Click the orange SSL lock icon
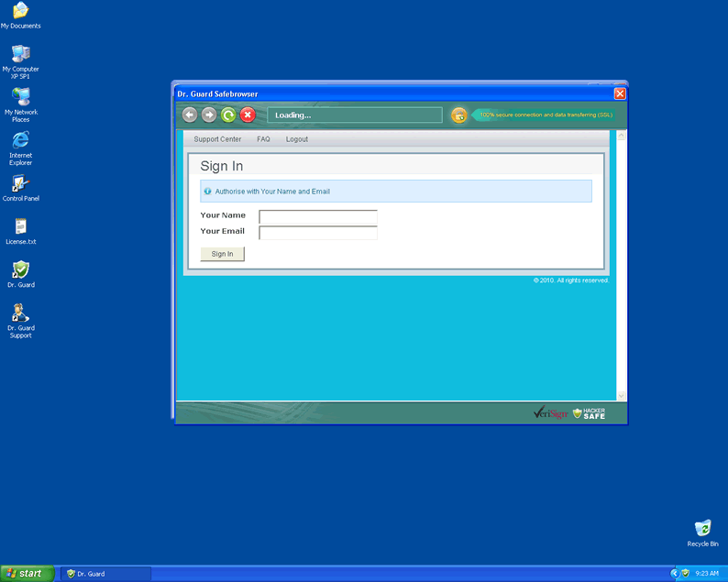The image size is (728, 582). click(459, 115)
